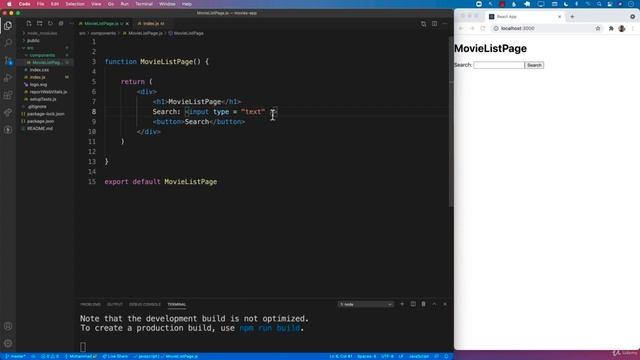Open terminal shell selector dropdown
640x360 pixels.
(366, 304)
